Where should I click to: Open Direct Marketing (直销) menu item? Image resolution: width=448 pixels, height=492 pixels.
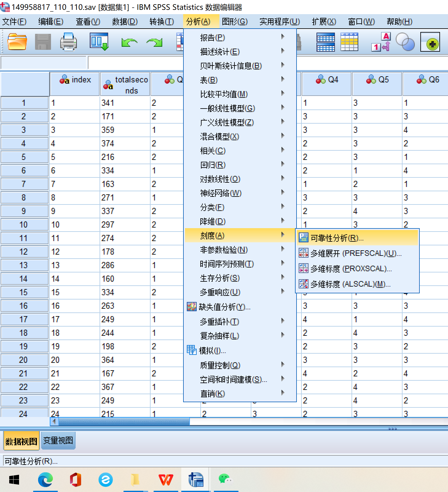[240, 394]
